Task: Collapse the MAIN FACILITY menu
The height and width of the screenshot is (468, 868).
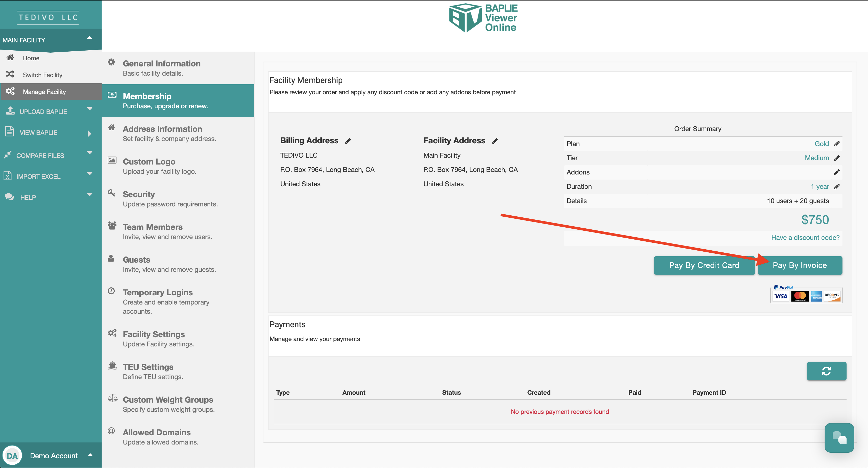Action: pyautogui.click(x=89, y=38)
